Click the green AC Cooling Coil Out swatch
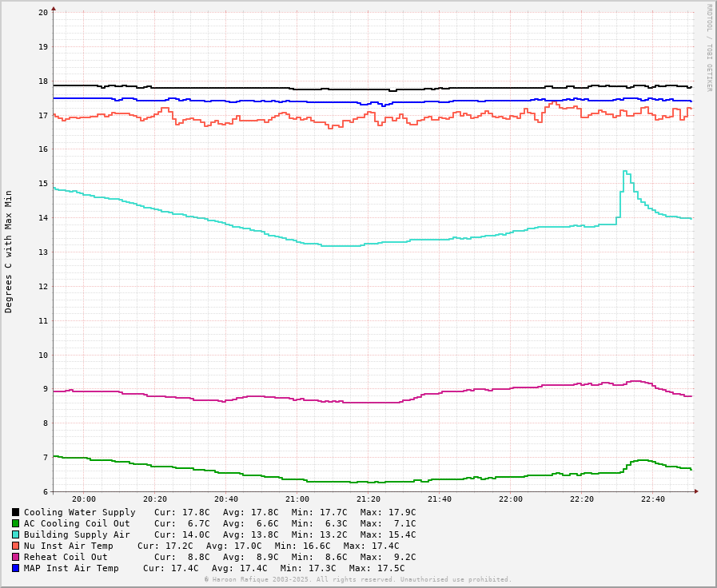Viewport: 717px width, 588px height. click(x=15, y=523)
